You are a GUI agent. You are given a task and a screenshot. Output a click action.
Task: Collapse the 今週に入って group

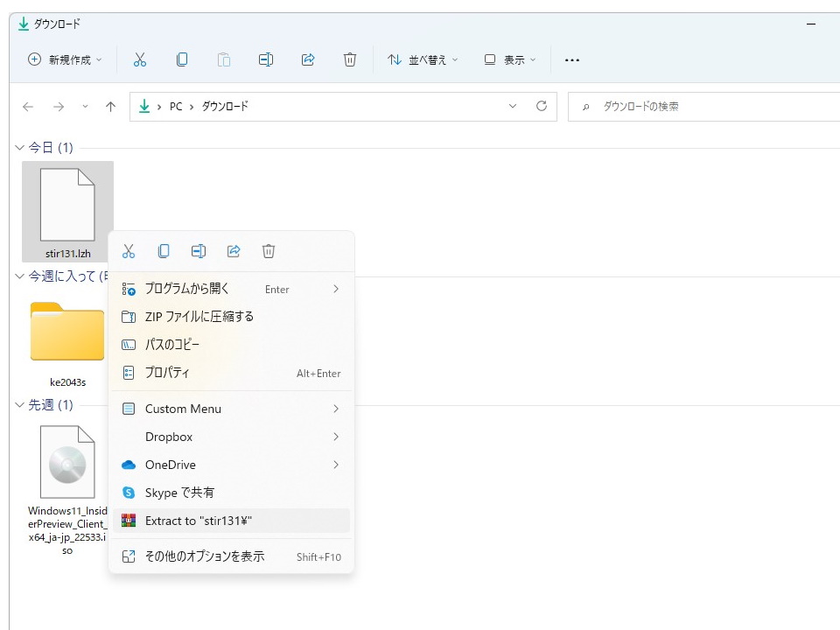tap(20, 276)
